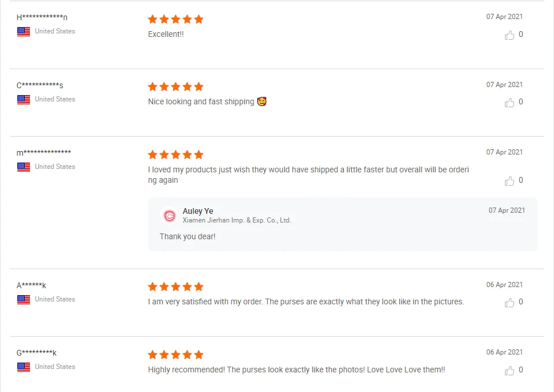Click the five-star rating on "Excellent!!" review
The height and width of the screenshot is (392, 554).
(x=175, y=19)
